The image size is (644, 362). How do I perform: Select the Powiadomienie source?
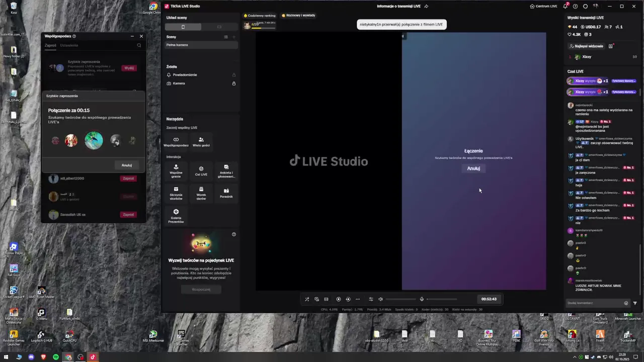coord(185,75)
